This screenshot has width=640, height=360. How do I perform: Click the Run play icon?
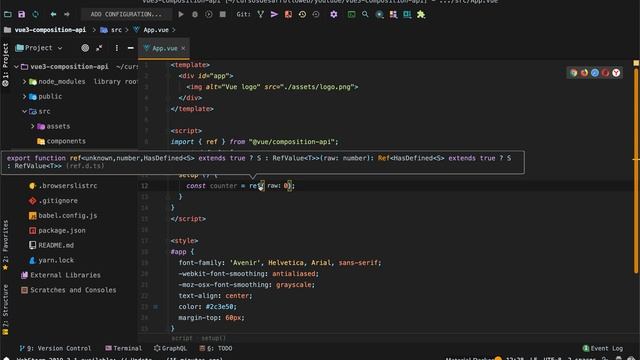click(x=181, y=14)
